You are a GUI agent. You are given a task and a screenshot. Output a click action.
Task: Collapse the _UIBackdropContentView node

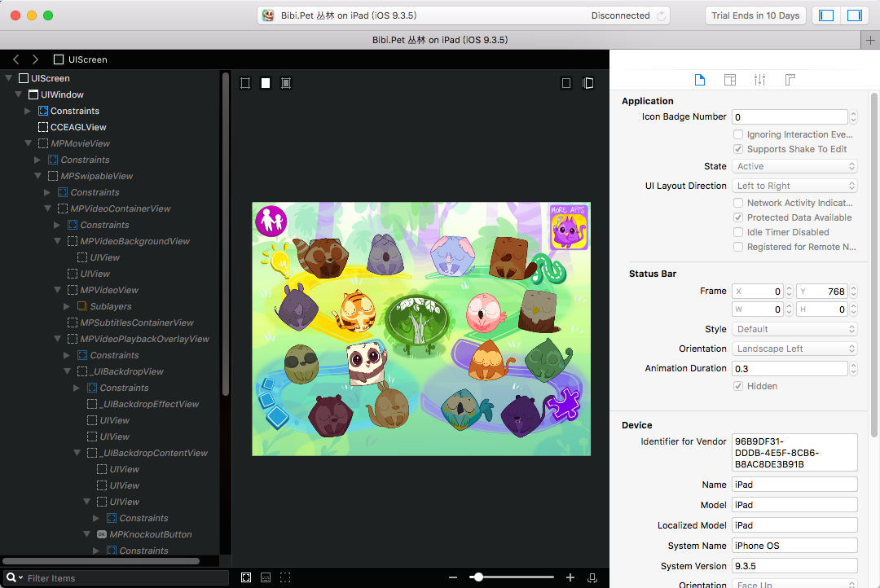pos(77,453)
